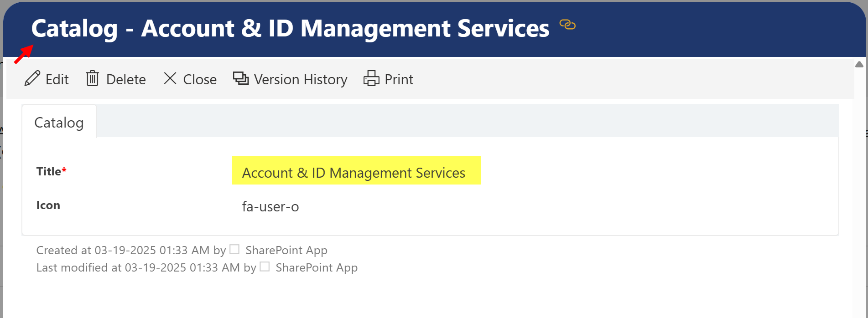Select the Print text label
The height and width of the screenshot is (318, 868).
coord(399,79)
